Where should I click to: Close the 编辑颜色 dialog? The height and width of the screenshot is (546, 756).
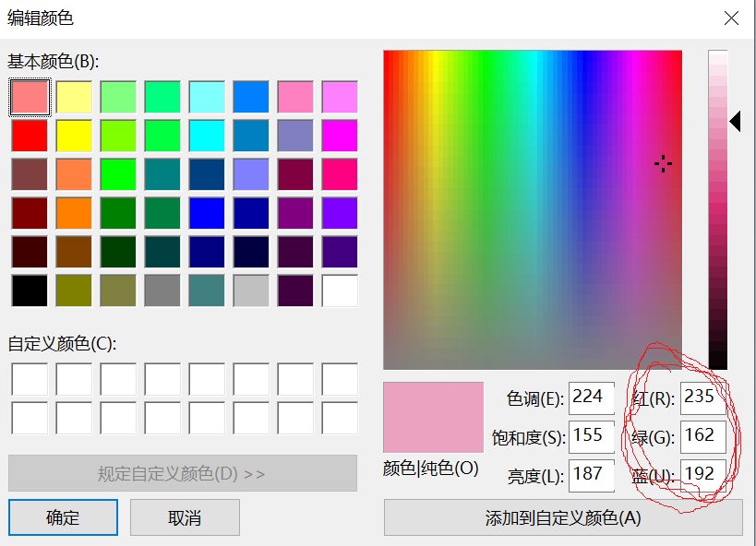click(731, 18)
